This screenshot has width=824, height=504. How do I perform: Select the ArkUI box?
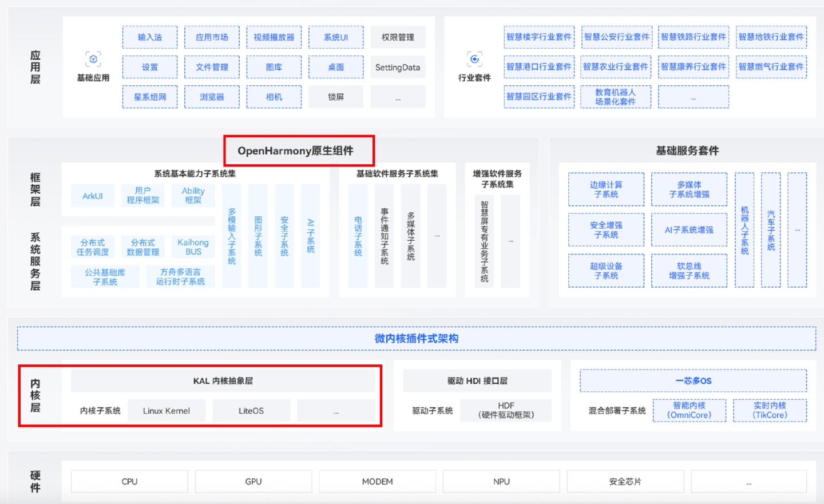[x=93, y=196]
